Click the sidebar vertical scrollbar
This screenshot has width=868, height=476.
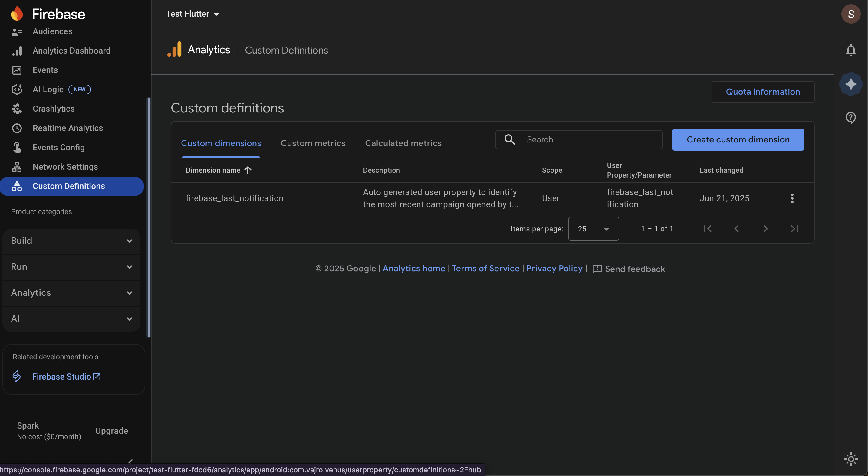[x=149, y=217]
